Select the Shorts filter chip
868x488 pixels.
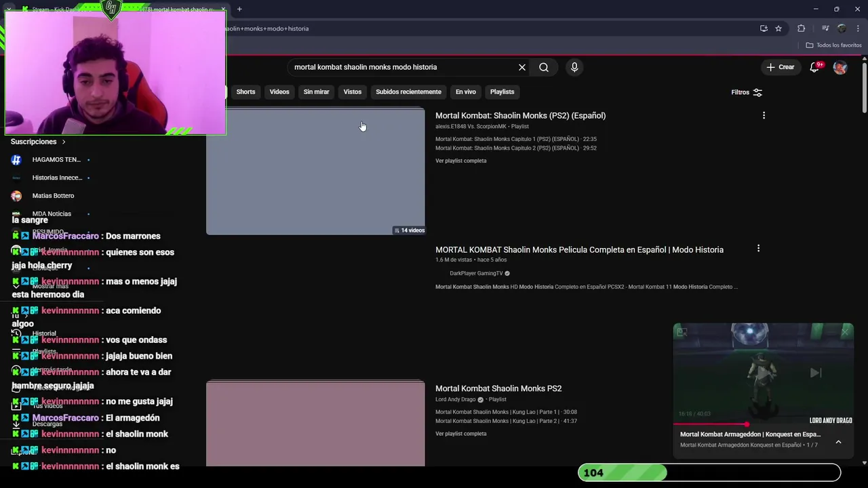tap(245, 91)
